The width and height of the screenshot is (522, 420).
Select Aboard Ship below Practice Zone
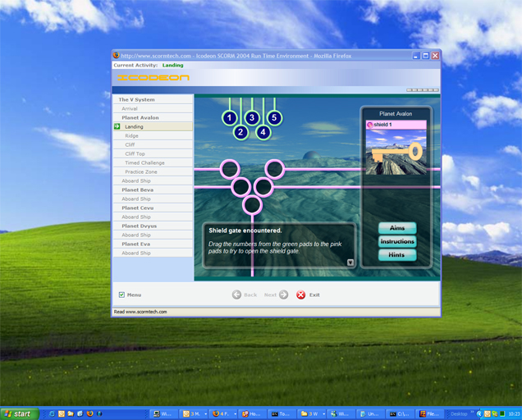click(153, 180)
